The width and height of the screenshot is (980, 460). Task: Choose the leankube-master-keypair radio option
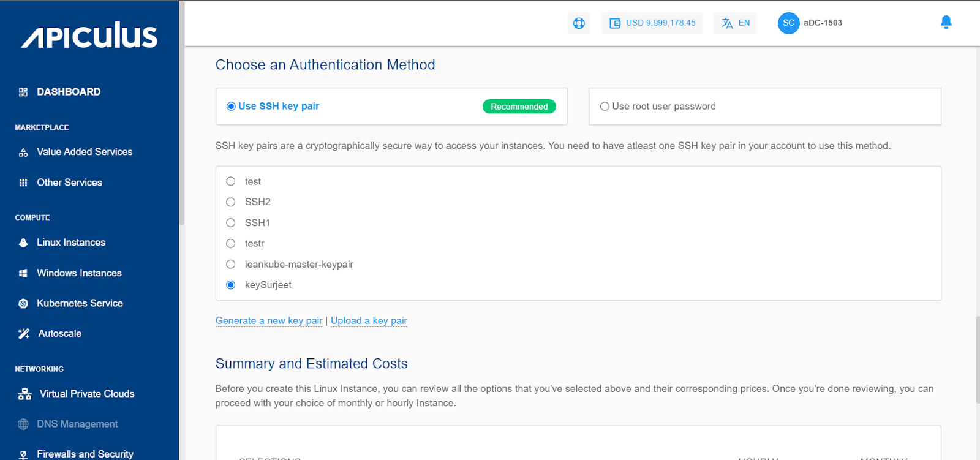click(x=231, y=265)
